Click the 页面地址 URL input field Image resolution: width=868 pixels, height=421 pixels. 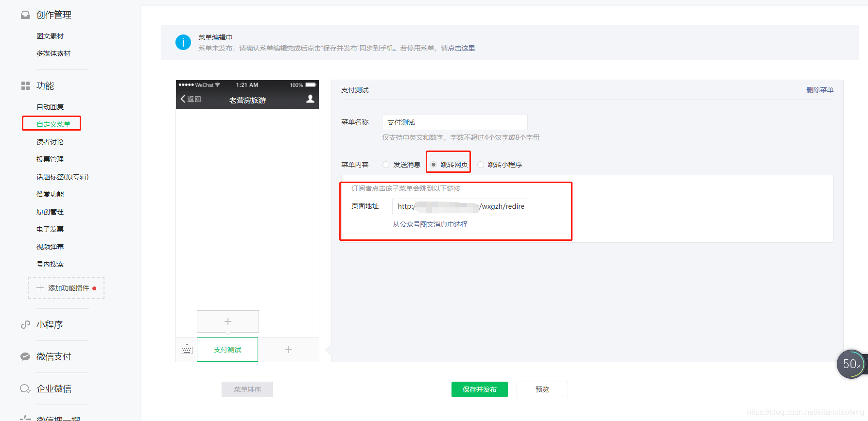pos(460,206)
